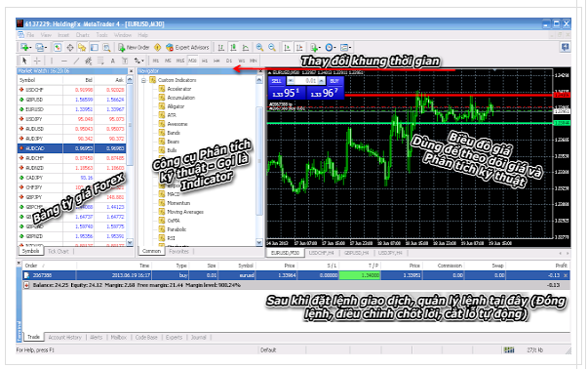Screen dimensions: 588x369
Task: Toggle the Auto Scroll chart icon
Action: 287,47
